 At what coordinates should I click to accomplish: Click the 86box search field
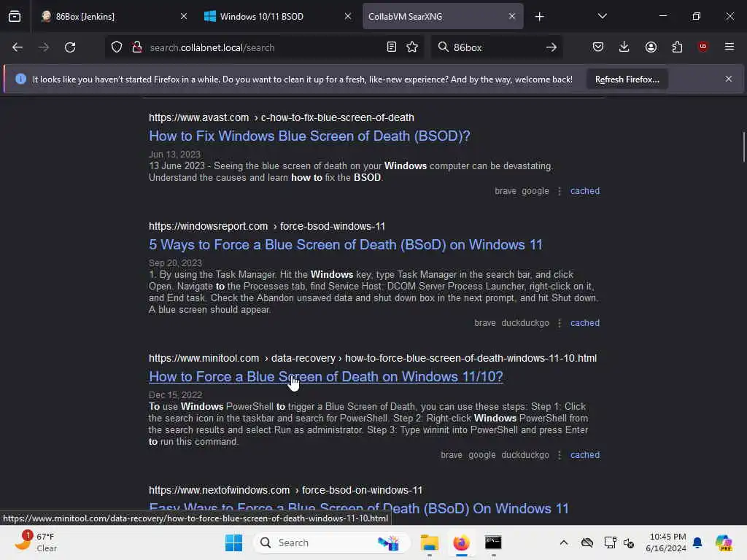(495, 47)
